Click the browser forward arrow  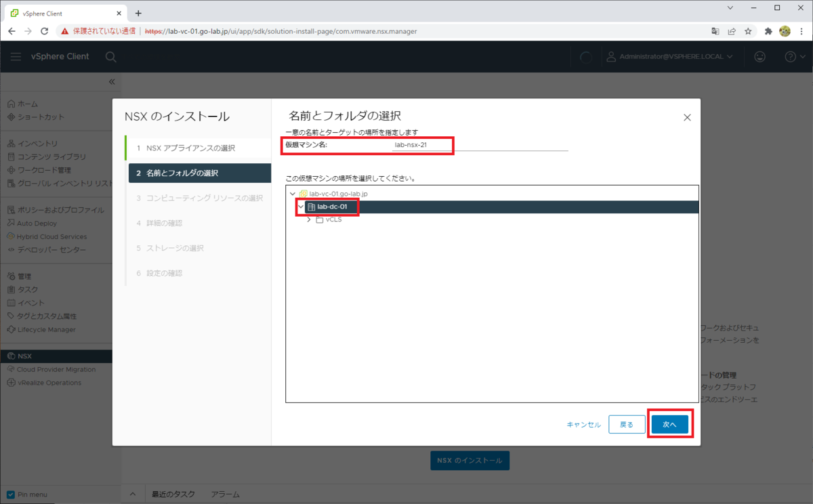(x=28, y=31)
